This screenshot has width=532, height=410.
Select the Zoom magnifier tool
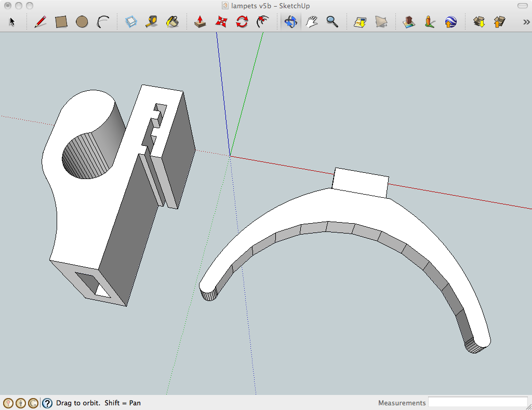tap(332, 22)
